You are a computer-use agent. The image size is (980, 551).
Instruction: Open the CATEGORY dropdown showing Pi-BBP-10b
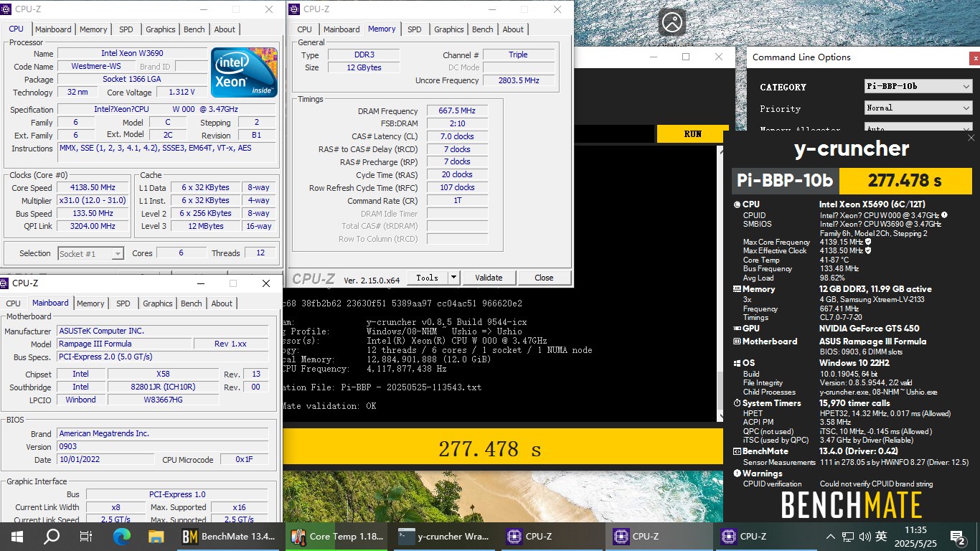point(918,87)
